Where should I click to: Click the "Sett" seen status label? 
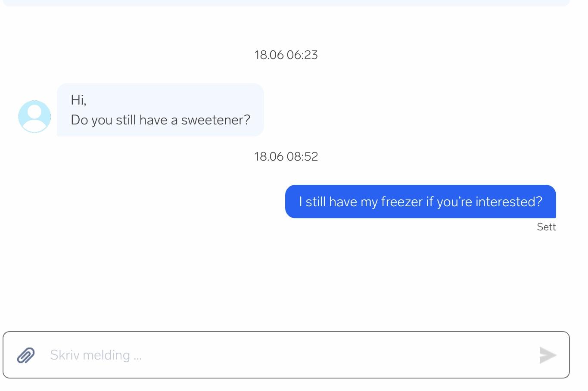pos(546,227)
